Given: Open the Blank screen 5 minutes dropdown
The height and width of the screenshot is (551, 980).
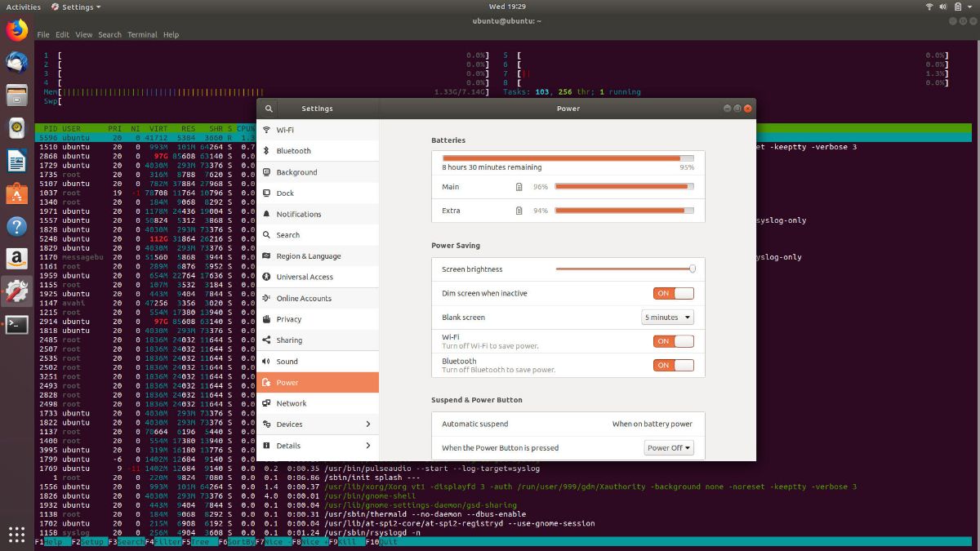Looking at the screenshot, I should [668, 318].
